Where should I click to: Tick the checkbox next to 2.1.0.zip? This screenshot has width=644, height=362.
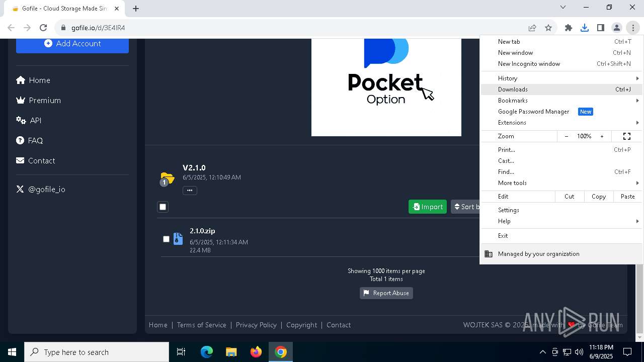pyautogui.click(x=166, y=239)
